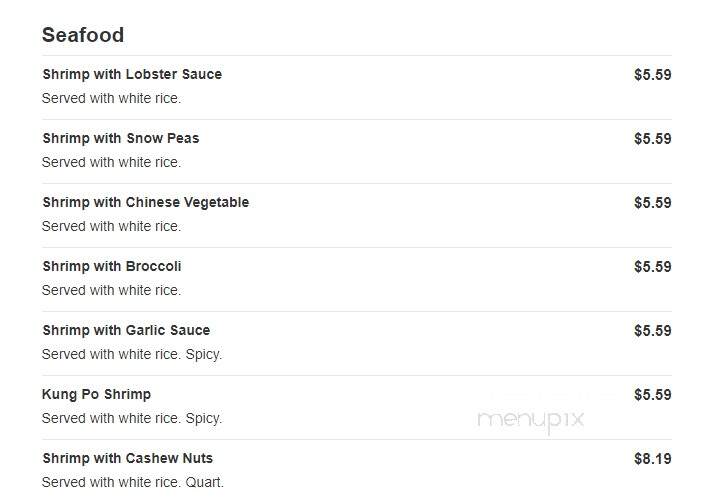Viewport: 710px width, 502px height.
Task: Click the Garlic Sauce spicy description
Action: [x=132, y=354]
